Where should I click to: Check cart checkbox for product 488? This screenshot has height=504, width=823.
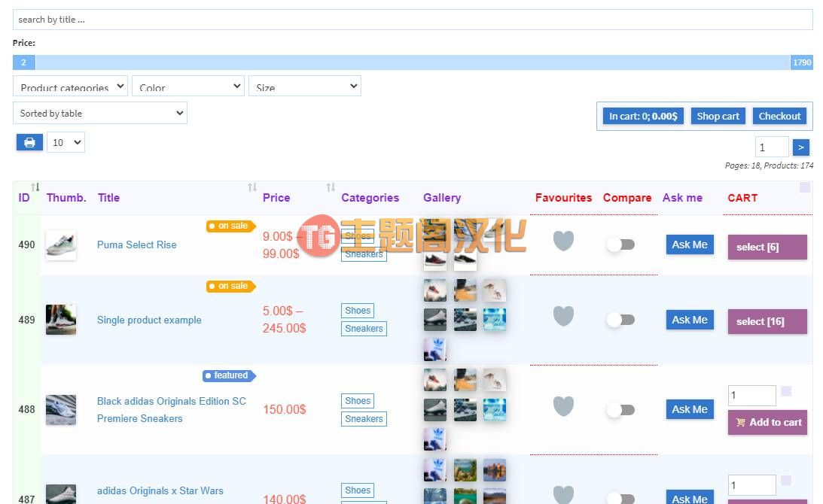pyautogui.click(x=786, y=391)
